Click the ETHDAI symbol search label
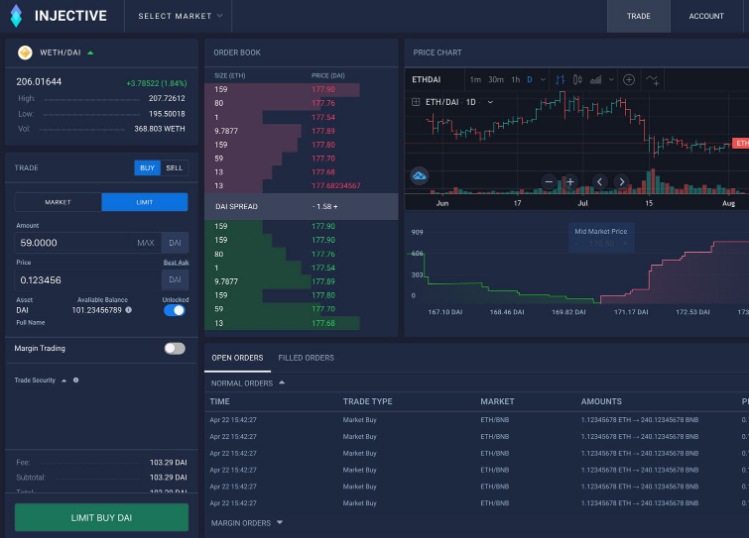This screenshot has height=538, width=749. (x=426, y=80)
